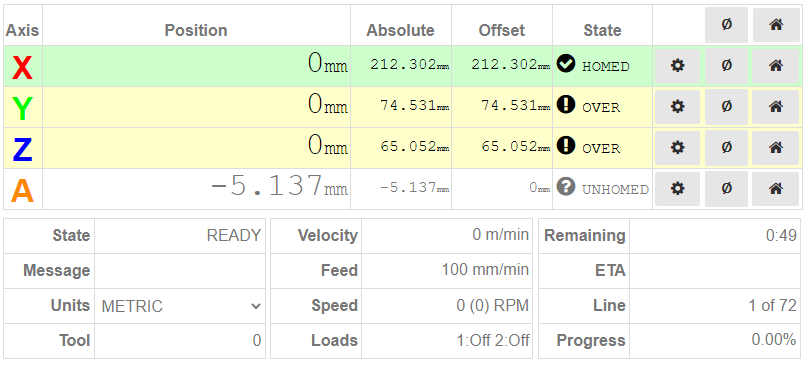Zero the Z axis position

click(726, 148)
